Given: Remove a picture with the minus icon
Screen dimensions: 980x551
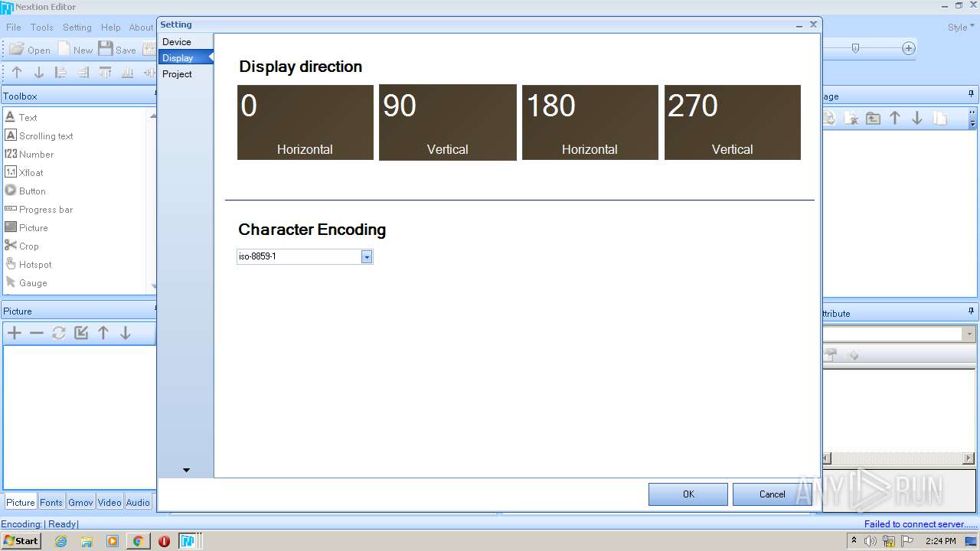Looking at the screenshot, I should pyautogui.click(x=37, y=333).
